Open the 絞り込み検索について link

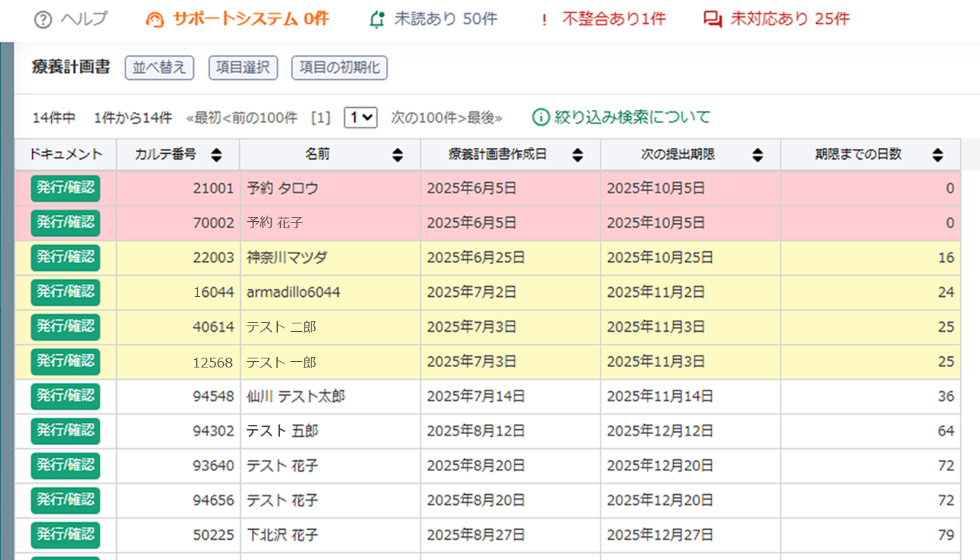(632, 118)
